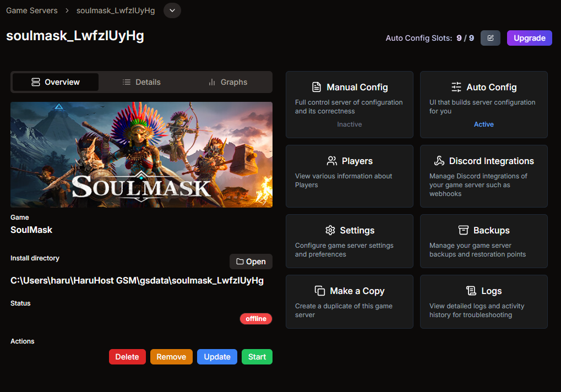Start the server with green button

[257, 357]
